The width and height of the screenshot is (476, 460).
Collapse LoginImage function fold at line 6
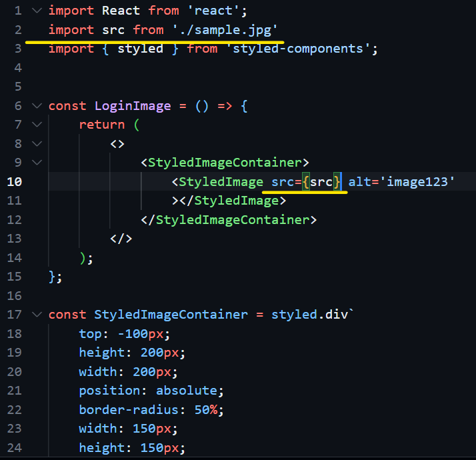37,106
